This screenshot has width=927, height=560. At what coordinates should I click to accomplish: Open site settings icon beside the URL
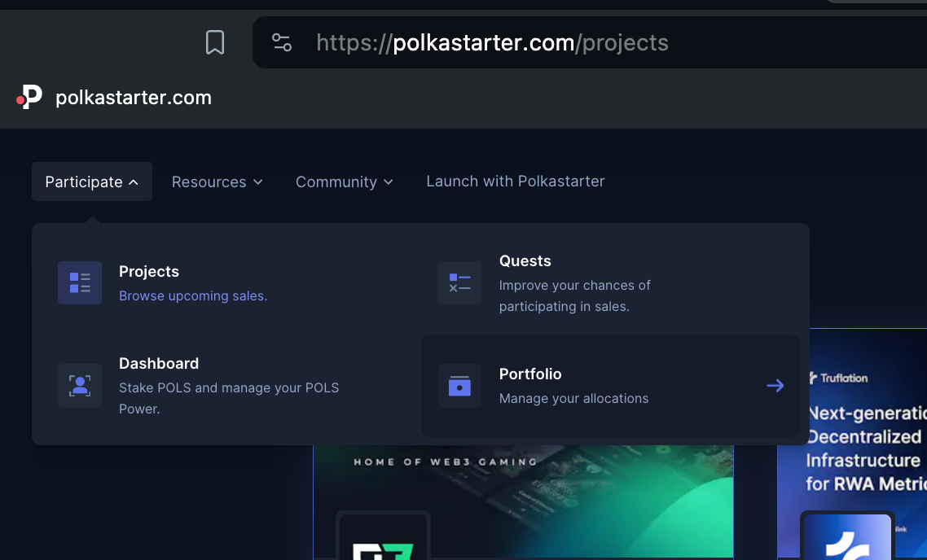pyautogui.click(x=281, y=42)
